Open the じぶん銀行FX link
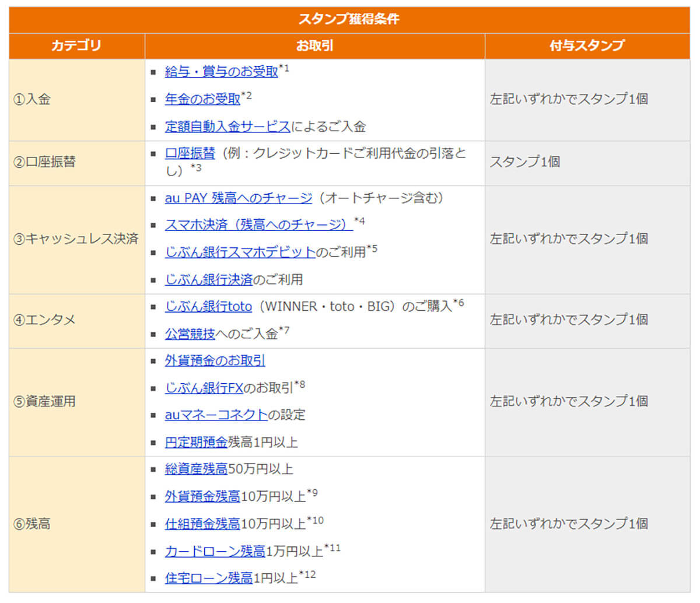 (x=204, y=388)
